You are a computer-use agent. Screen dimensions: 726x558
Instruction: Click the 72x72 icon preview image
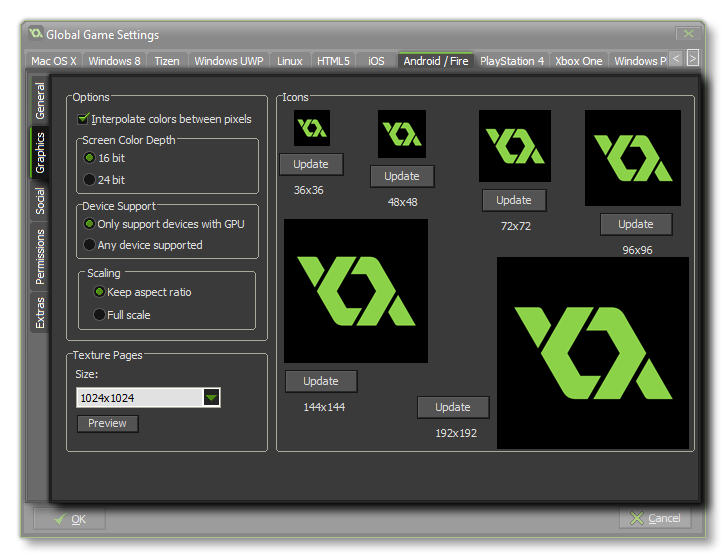515,146
